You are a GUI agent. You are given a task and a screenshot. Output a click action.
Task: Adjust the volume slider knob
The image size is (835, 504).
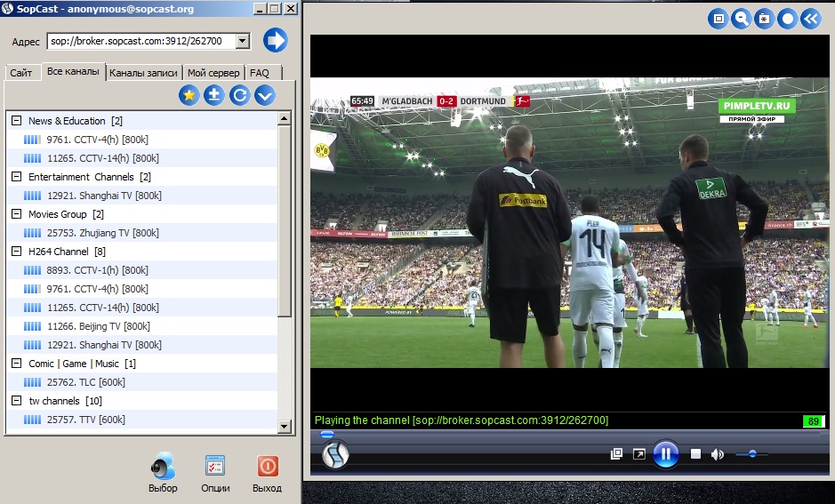752,454
